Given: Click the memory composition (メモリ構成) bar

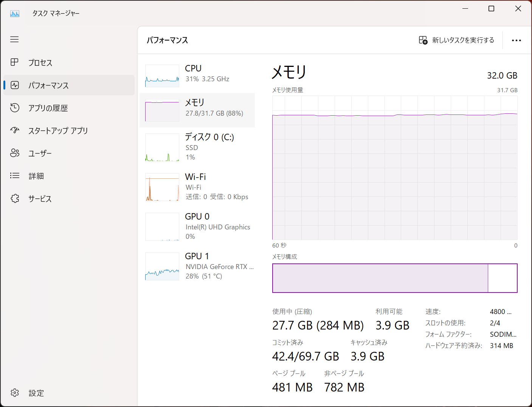Looking at the screenshot, I should pyautogui.click(x=394, y=278).
